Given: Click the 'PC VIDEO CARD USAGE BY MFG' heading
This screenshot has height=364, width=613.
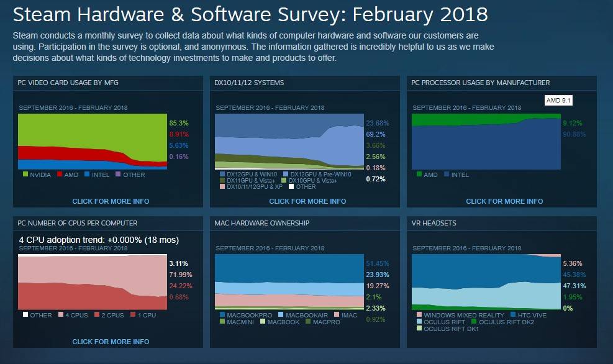Looking at the screenshot, I should tap(68, 83).
